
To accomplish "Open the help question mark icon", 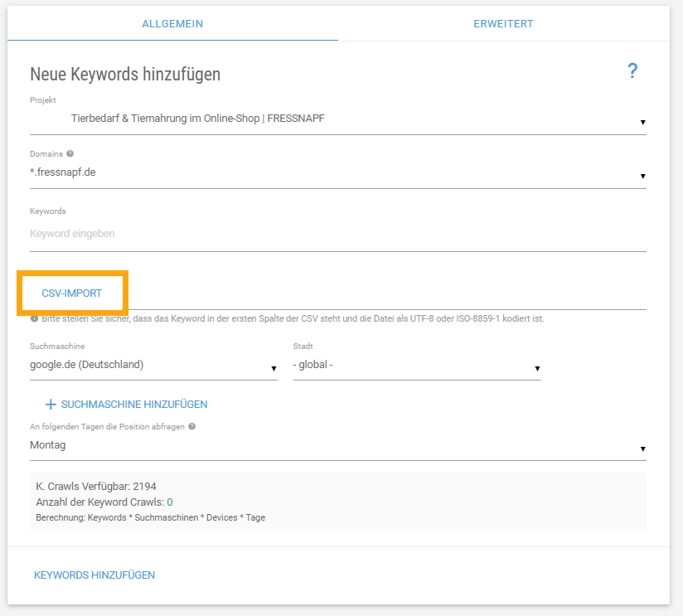I will coord(632,70).
